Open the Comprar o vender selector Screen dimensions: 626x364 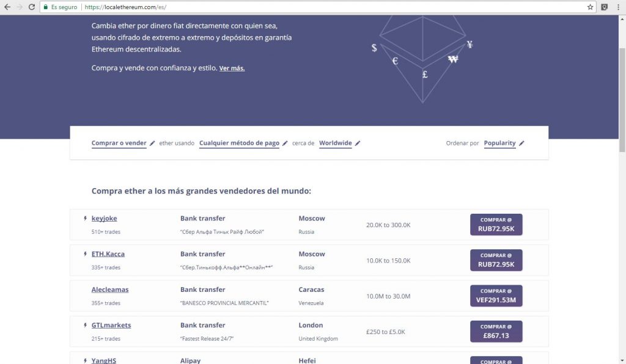click(x=119, y=143)
